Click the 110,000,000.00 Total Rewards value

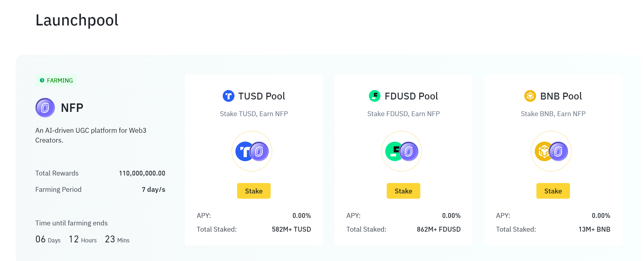pos(142,173)
